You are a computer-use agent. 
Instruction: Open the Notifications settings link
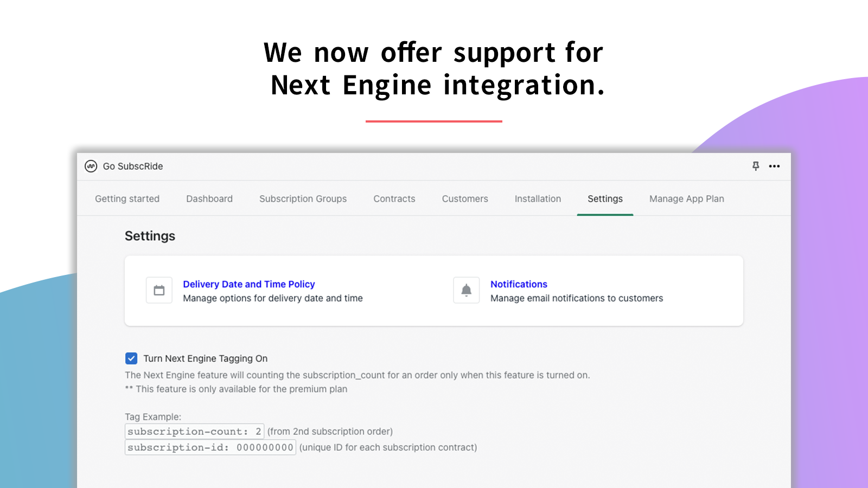pyautogui.click(x=519, y=284)
